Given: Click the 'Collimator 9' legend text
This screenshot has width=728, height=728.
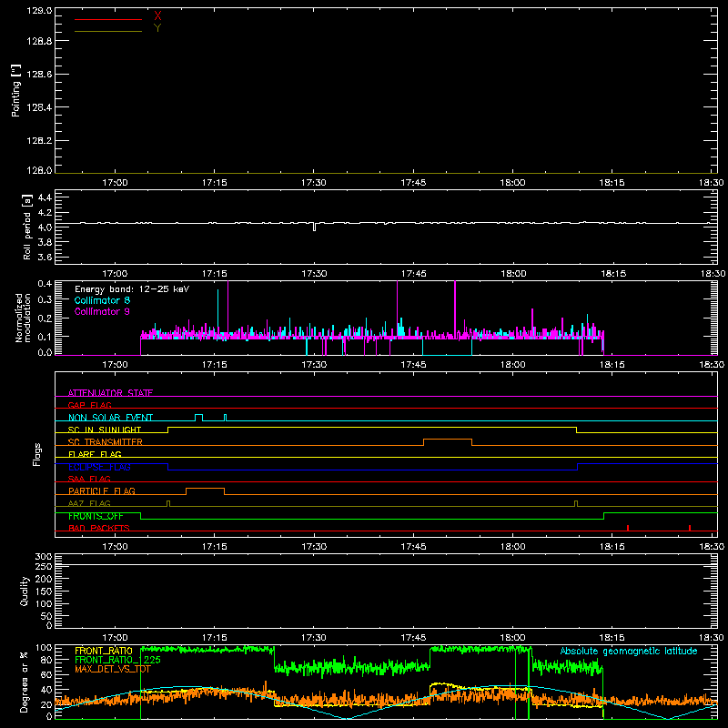Looking at the screenshot, I should point(102,311).
